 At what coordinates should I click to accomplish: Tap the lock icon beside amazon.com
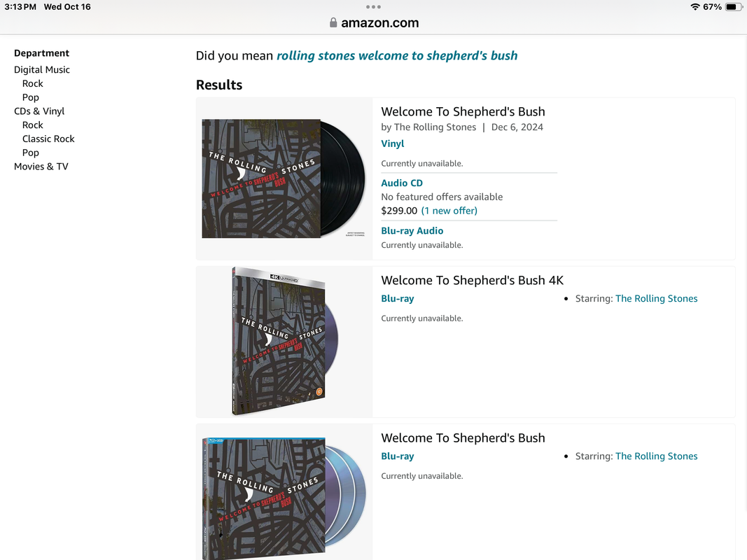(333, 22)
